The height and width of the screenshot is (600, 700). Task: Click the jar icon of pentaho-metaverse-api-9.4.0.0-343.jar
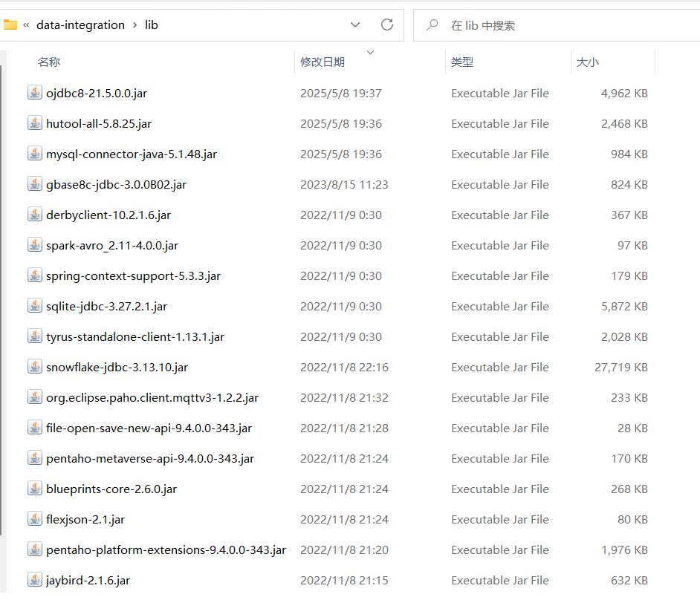(35, 457)
